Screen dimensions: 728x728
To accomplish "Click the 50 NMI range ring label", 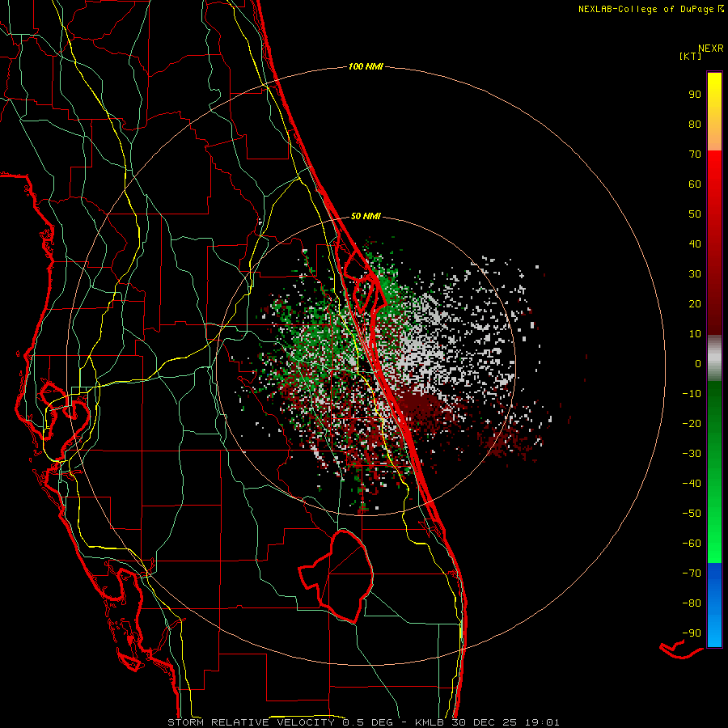I will [x=366, y=216].
